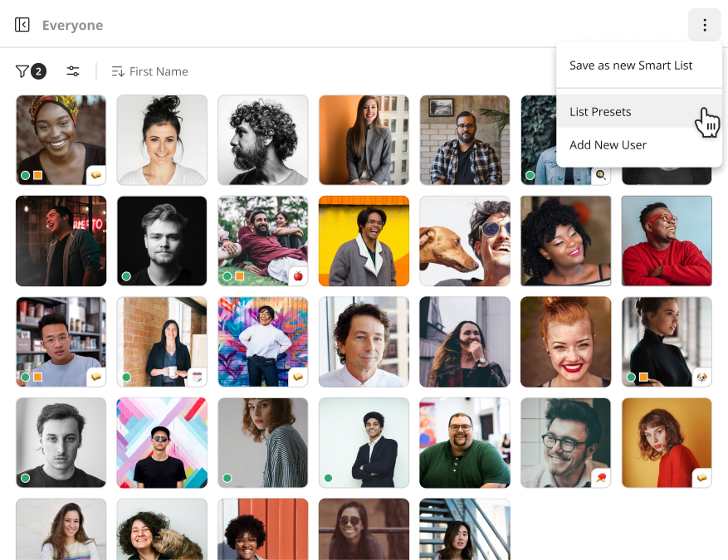Open woman with yellow headwrap profile
Image resolution: width=728 pixels, height=560 pixels.
coord(61,139)
